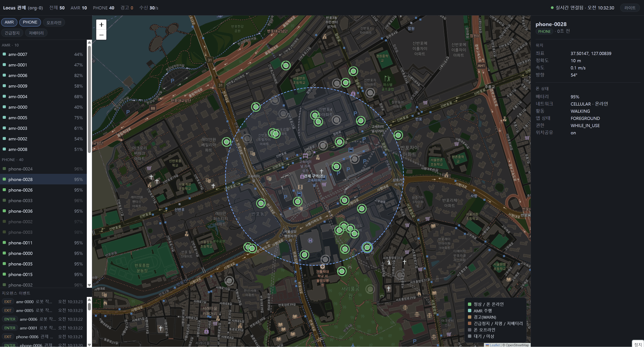Switch theme with 라이트 button
This screenshot has height=347, width=644.
point(630,8)
